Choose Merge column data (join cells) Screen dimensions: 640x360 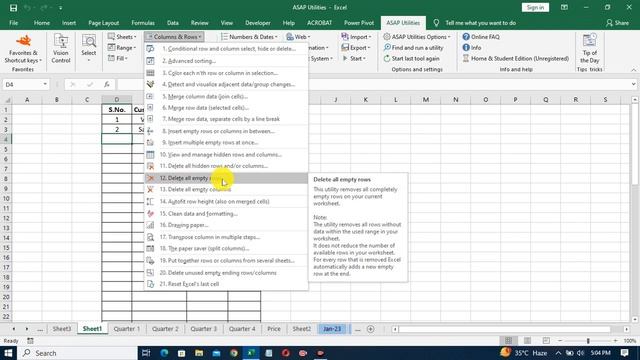tap(226, 97)
